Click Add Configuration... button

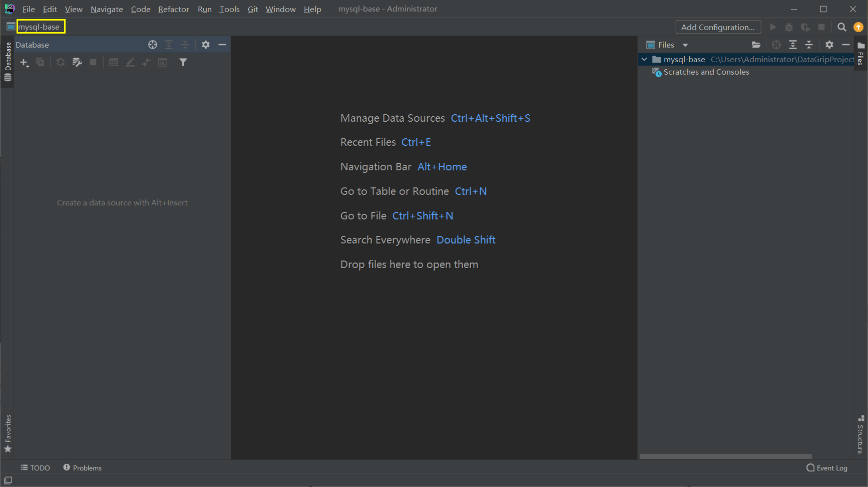click(718, 27)
